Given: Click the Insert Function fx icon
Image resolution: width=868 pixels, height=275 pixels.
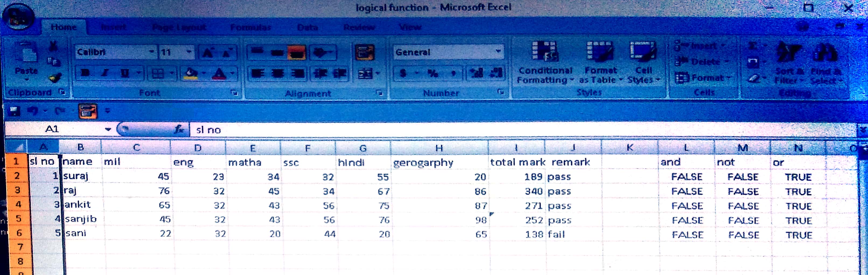Looking at the screenshot, I should (179, 129).
